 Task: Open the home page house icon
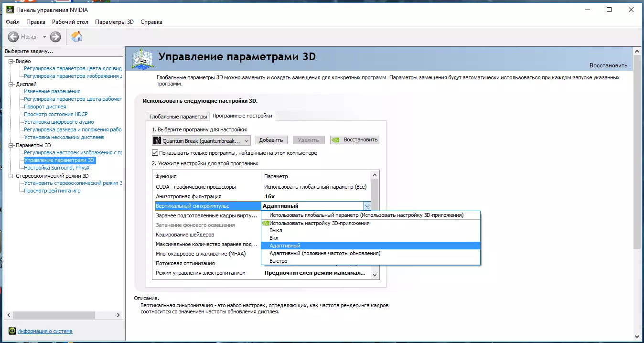pyautogui.click(x=77, y=37)
